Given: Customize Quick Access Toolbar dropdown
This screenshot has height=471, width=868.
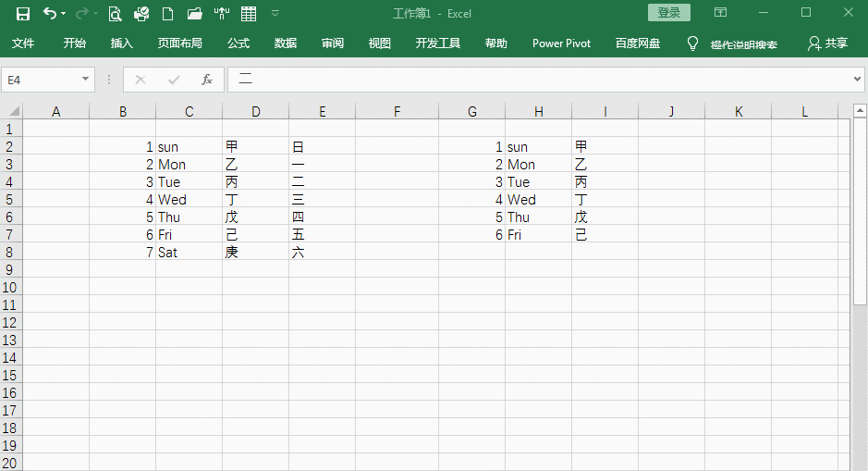Looking at the screenshot, I should 275,13.
